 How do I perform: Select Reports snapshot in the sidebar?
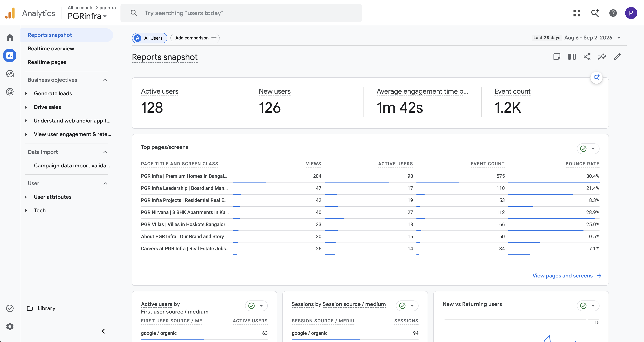[x=67, y=35]
